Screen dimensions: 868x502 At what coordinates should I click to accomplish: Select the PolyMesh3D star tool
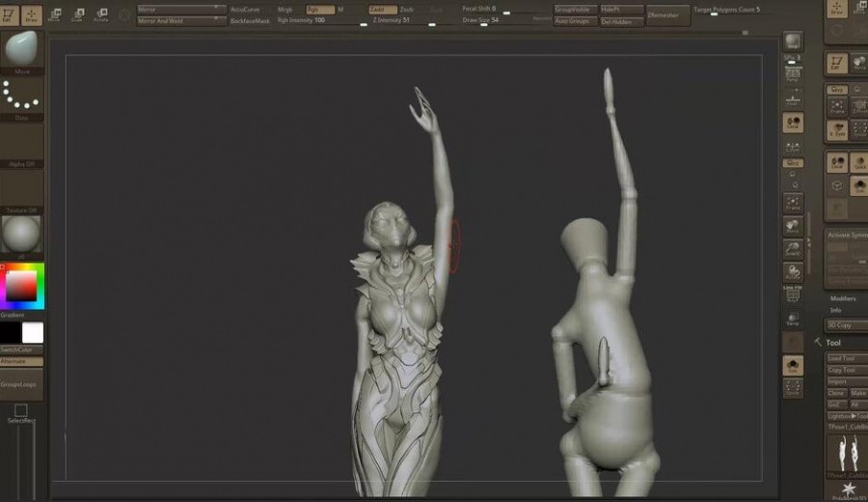(x=848, y=490)
